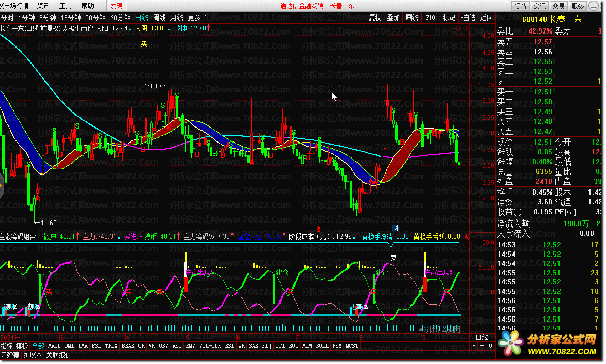Viewport: 606px width, 364px height.
Task: Switch to 月线 monthly chart
Action: point(177,18)
